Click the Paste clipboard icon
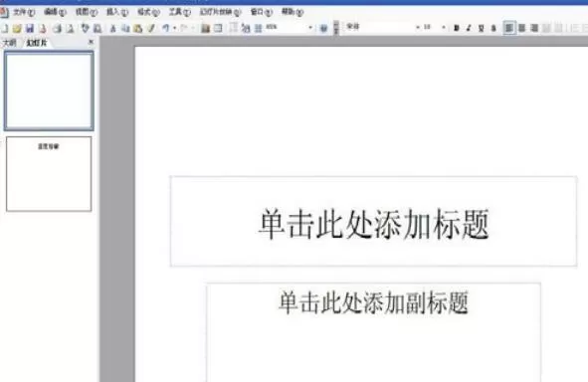Screen dimensions: 588x382 coord(138,28)
